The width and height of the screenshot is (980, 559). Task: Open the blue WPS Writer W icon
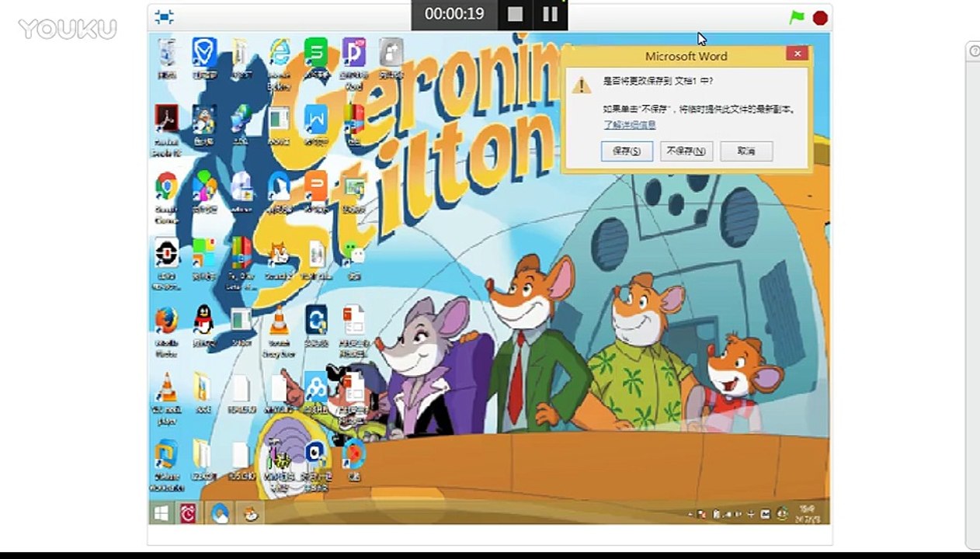click(x=316, y=119)
